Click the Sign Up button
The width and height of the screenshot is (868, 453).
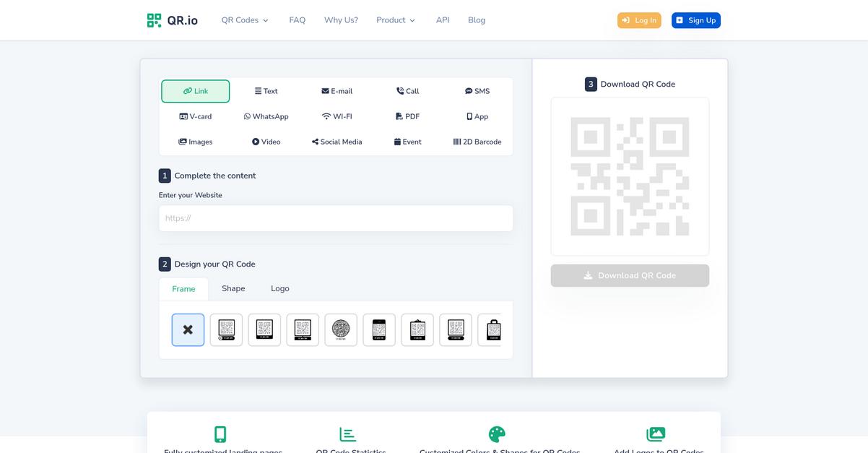pyautogui.click(x=696, y=20)
